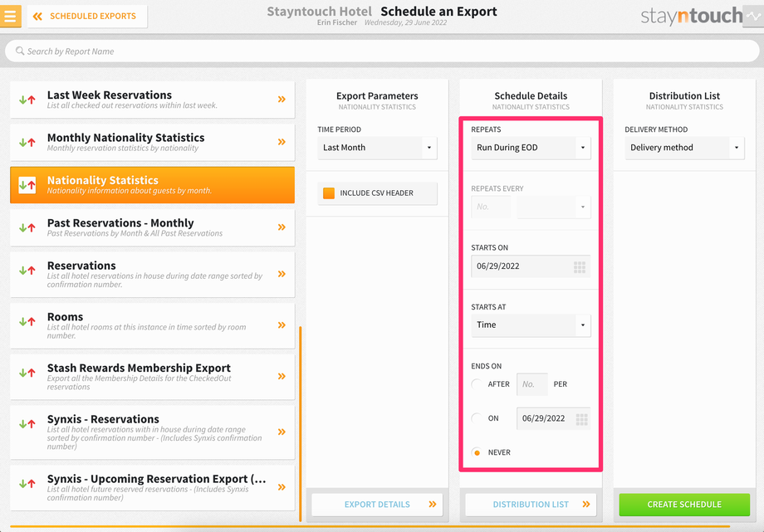
Task: Click the Ends After No. field
Action: (532, 384)
